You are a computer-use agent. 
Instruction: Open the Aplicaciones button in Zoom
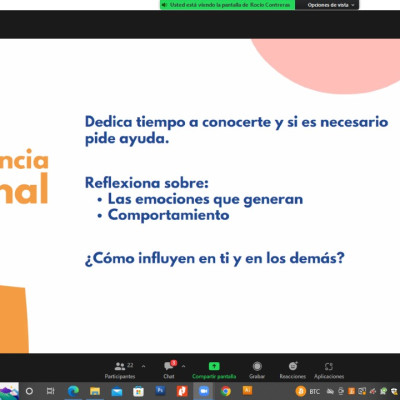329,370
